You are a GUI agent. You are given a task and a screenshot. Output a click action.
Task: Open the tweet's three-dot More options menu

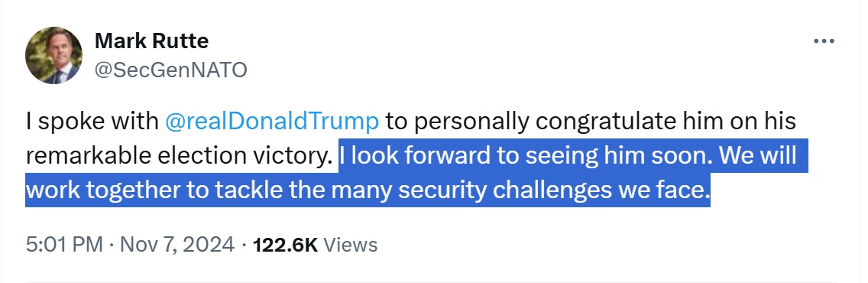point(824,41)
